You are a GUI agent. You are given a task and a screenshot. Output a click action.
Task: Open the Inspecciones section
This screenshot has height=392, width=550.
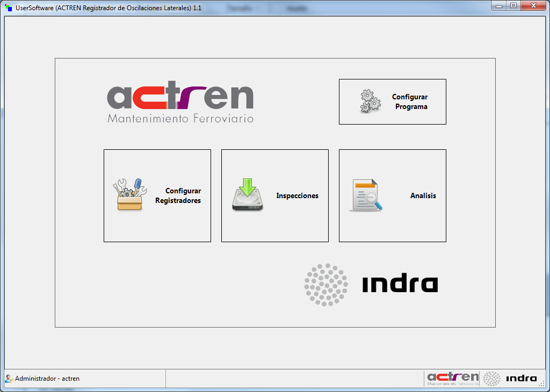pyautogui.click(x=275, y=195)
